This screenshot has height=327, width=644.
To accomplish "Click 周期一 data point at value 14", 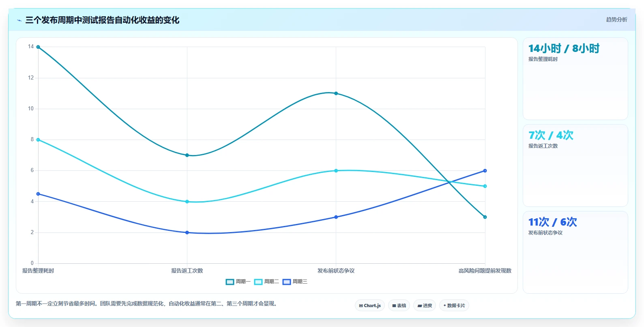I will point(38,47).
